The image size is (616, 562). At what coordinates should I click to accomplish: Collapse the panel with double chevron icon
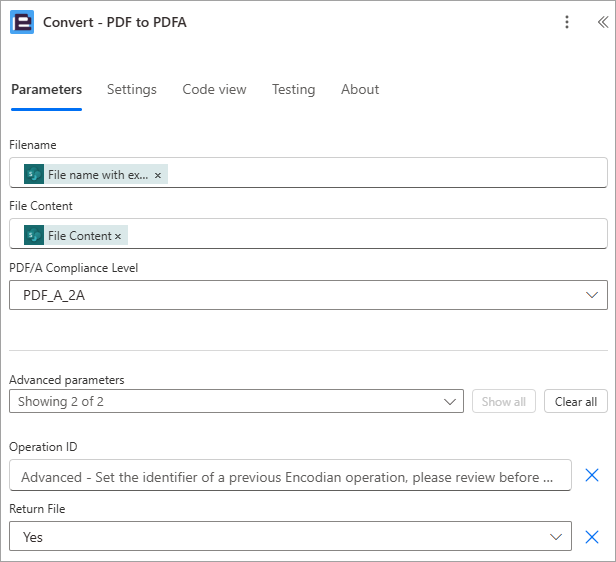point(603,22)
